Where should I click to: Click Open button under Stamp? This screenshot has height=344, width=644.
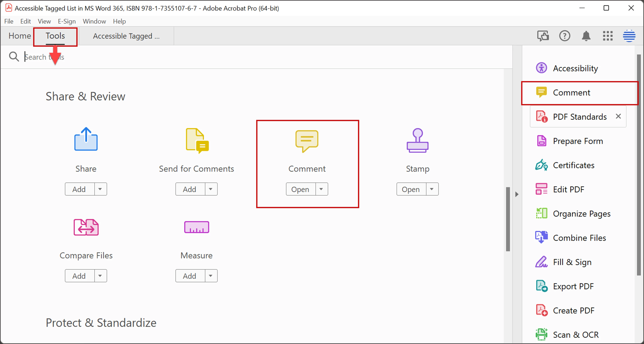point(411,189)
